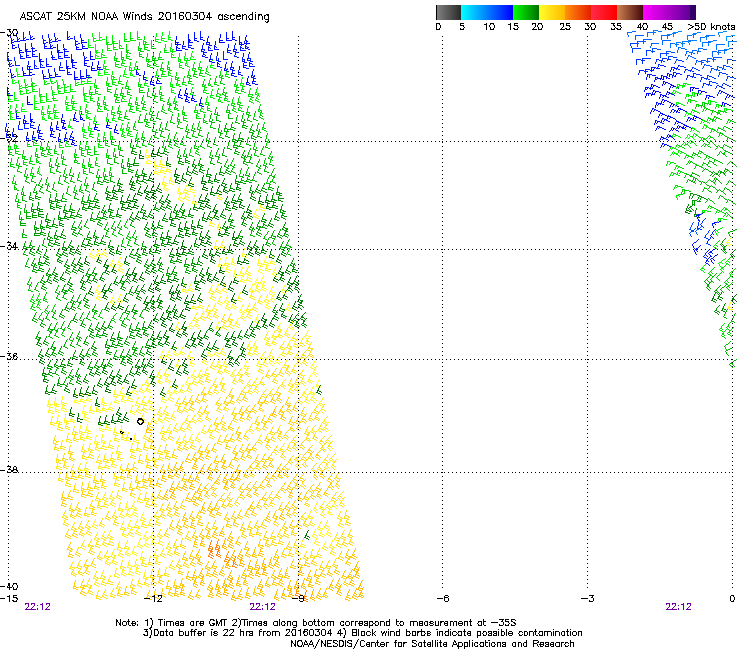Screen dimensions: 740x650
Task: Click the -15 longitude axis label
Action: click(x=9, y=598)
